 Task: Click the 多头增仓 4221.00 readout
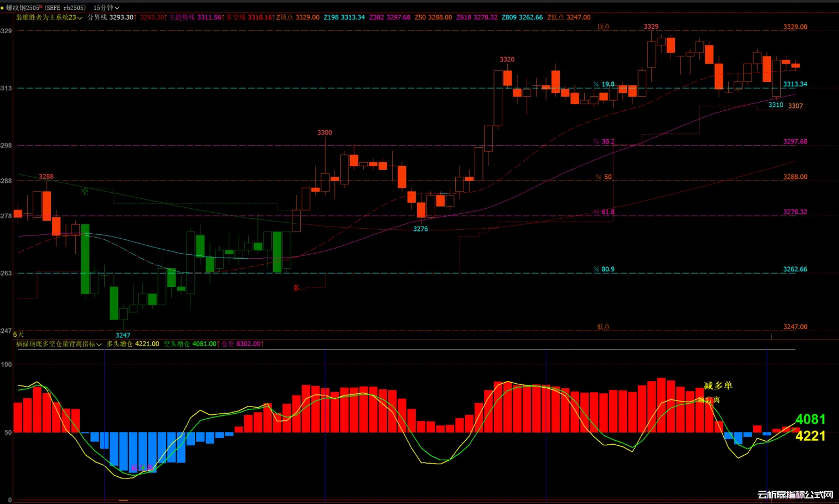click(133, 344)
